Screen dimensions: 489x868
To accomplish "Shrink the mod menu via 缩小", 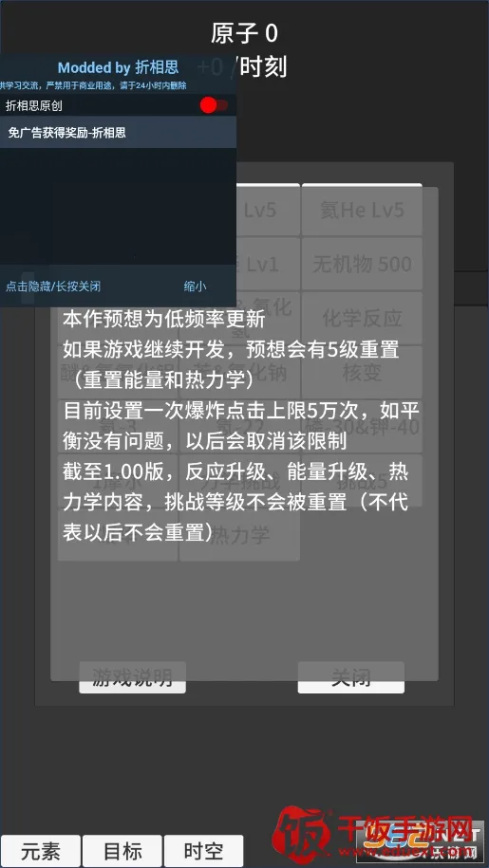I will [x=195, y=286].
